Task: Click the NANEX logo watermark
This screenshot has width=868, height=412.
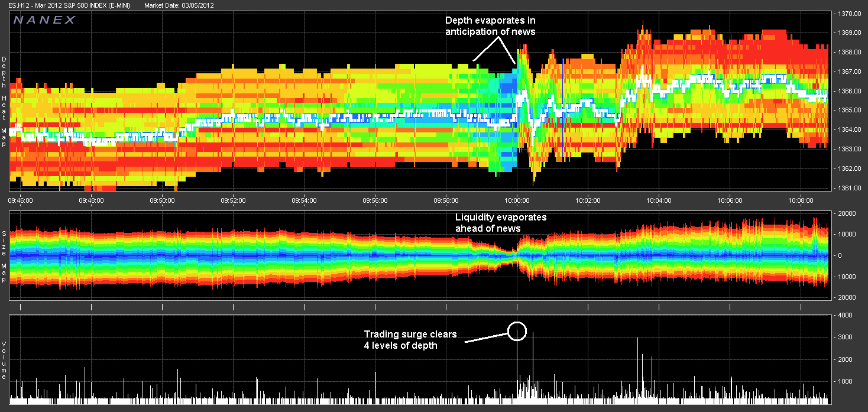Action: click(44, 20)
